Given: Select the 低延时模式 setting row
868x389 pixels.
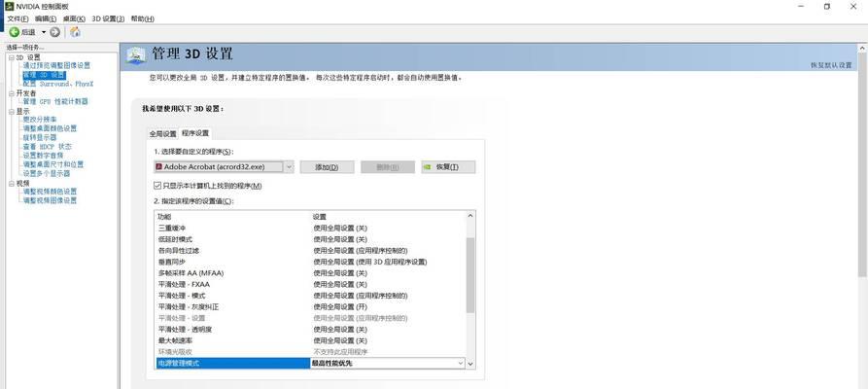Looking at the screenshot, I should click(310, 239).
